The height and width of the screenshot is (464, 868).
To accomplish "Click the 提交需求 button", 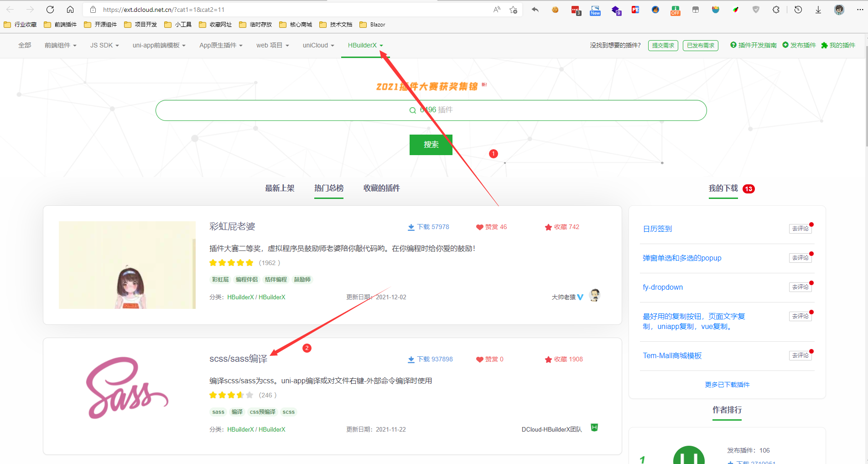I will [x=663, y=45].
